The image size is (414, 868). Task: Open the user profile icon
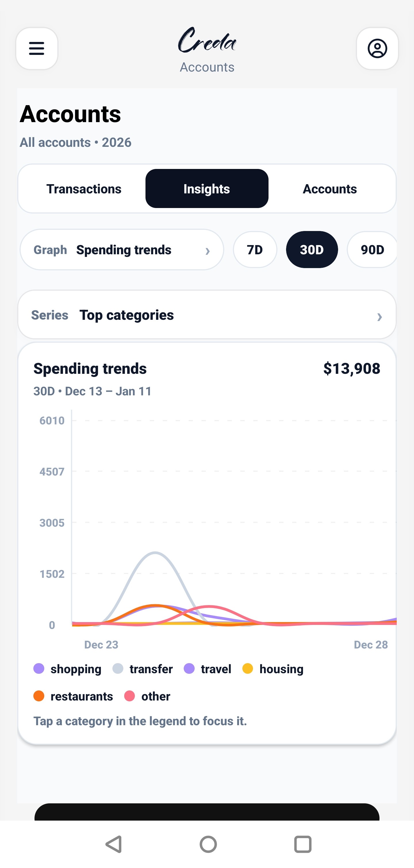pyautogui.click(x=377, y=49)
